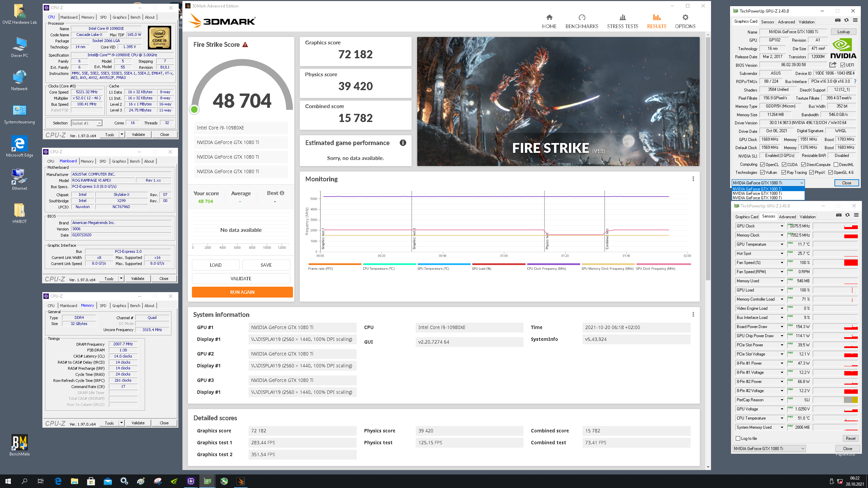Switch to Advanced tab in GPU-Z Graphics Card
Image resolution: width=868 pixels, height=488 pixels.
point(786,22)
